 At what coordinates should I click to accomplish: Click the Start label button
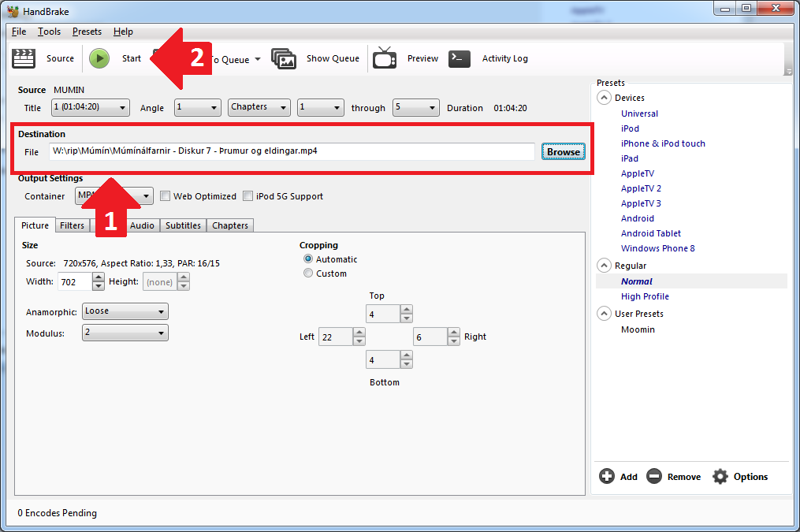pyautogui.click(x=131, y=58)
